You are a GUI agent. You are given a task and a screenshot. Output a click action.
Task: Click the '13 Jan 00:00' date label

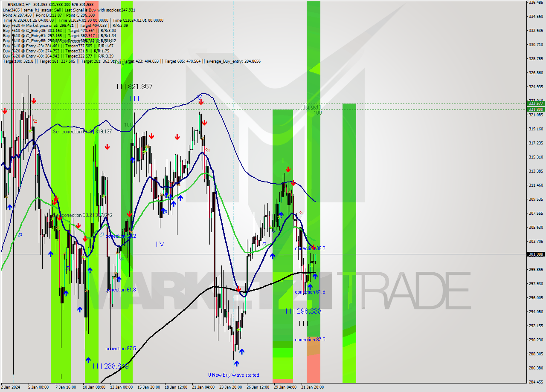pos(121,388)
